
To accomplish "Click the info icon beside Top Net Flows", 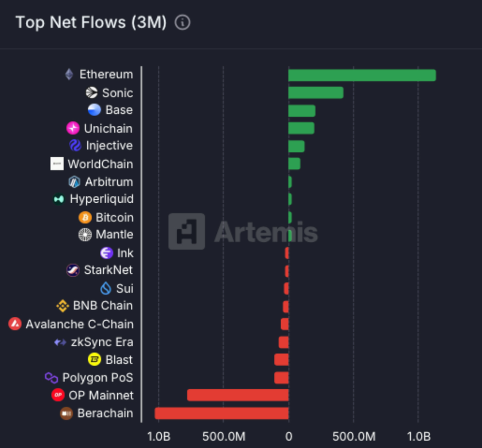I will coord(183,23).
